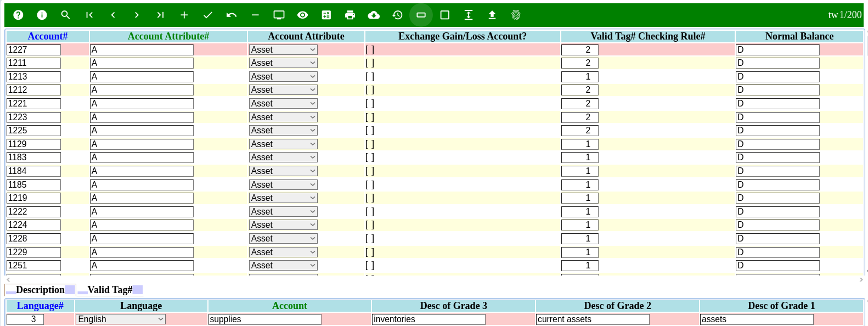Open Account Attribute dropdown for account 1212

coord(283,90)
